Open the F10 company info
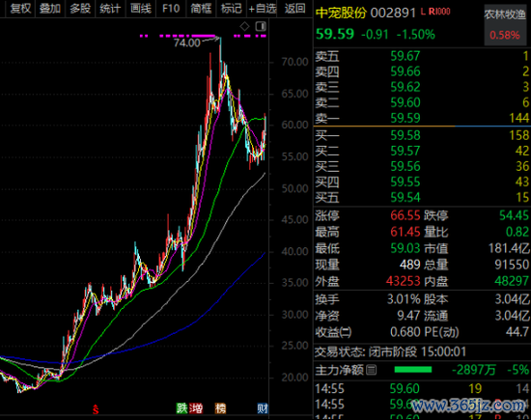Viewport: 531px width, 420px height. (171, 8)
